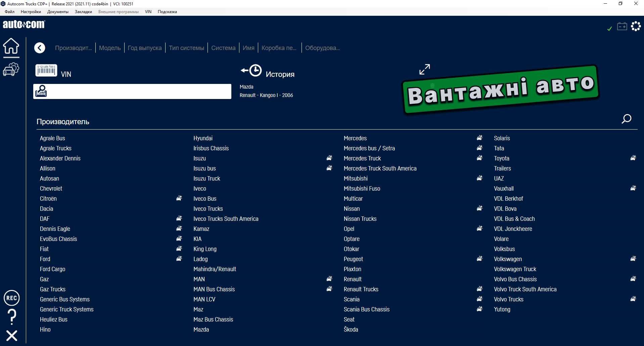Choose Alexander Dennis manufacturer
The height and width of the screenshot is (346, 644).
tap(60, 158)
